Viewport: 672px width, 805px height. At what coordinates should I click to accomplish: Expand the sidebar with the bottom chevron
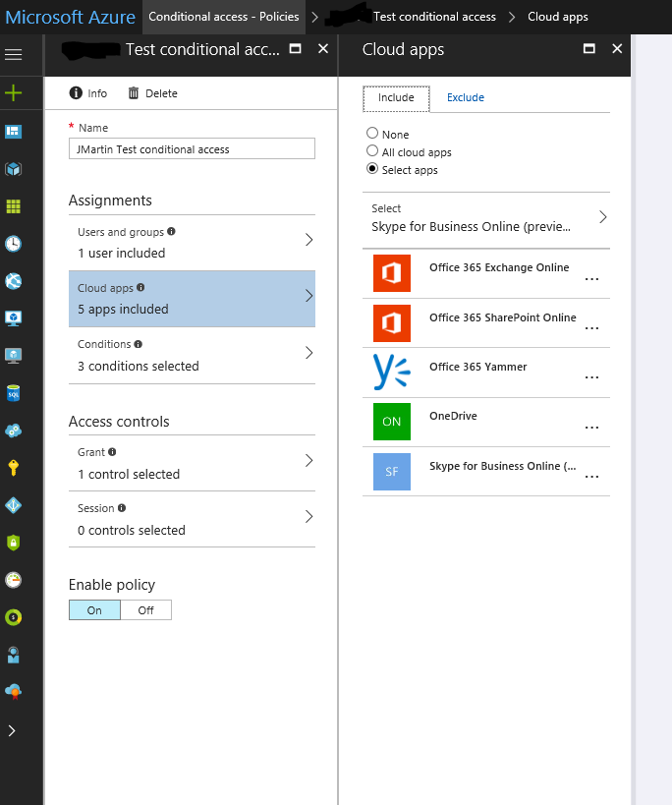pos(13,730)
